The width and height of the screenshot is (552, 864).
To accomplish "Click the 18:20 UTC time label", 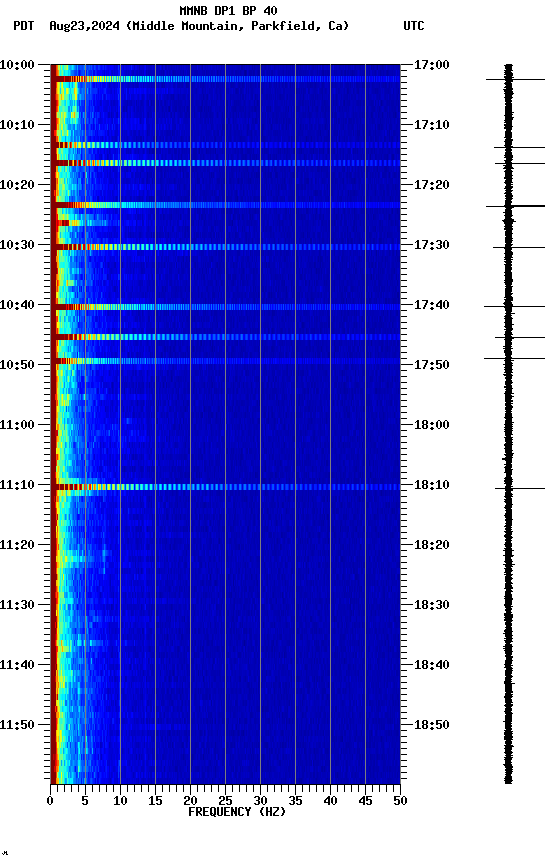I will 431,546.
